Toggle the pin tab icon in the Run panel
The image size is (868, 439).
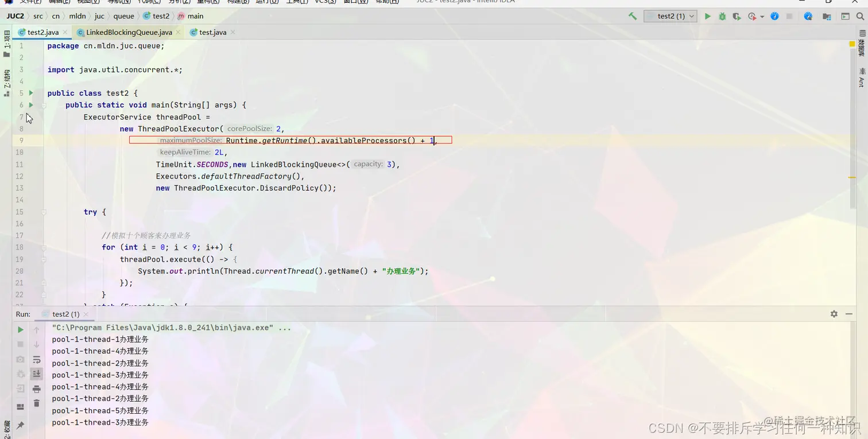tap(20, 425)
